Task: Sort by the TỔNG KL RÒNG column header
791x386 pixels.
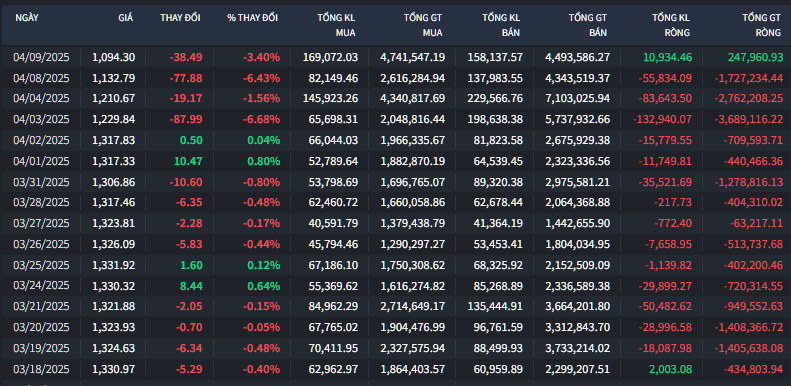Action: click(670, 25)
